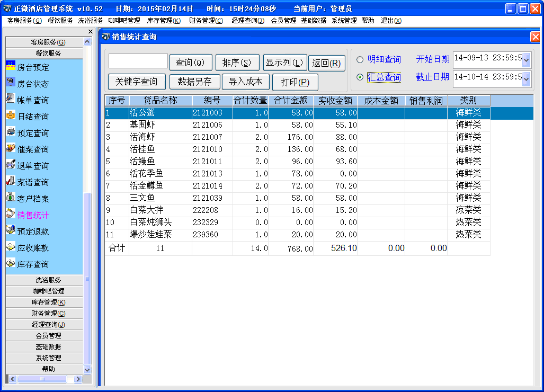544x392 pixels.
Task: Click the sidebar horizontal scrollbar right arrow
Action: point(78,379)
